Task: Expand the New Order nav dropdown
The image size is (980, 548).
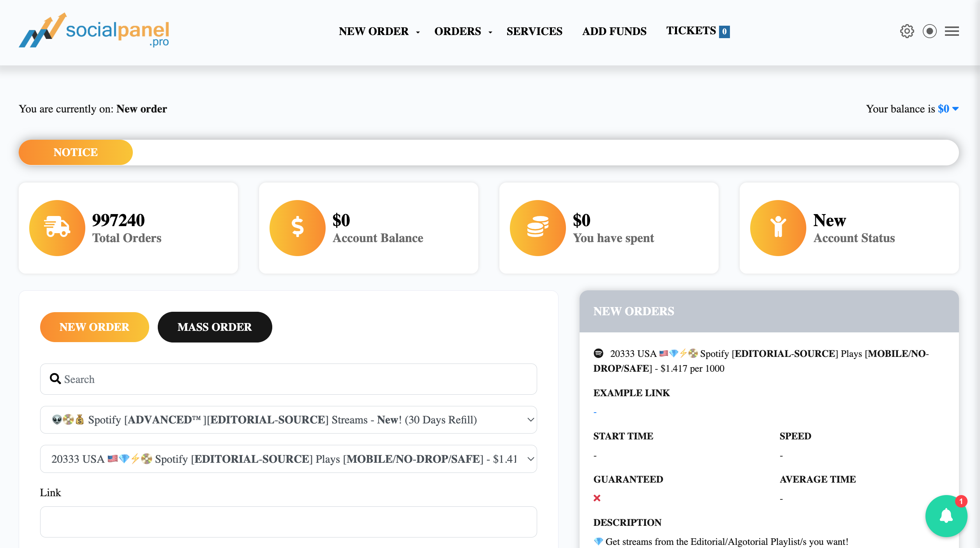Action: point(379,31)
